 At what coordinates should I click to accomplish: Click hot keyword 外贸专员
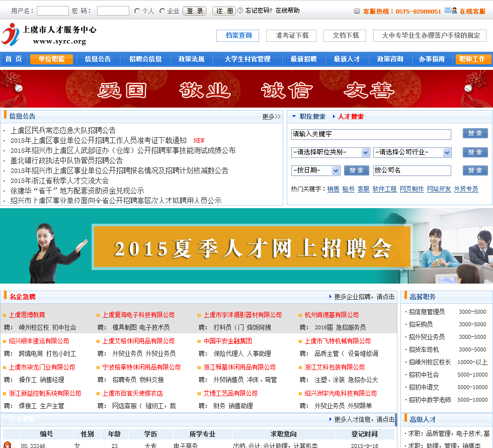466,189
